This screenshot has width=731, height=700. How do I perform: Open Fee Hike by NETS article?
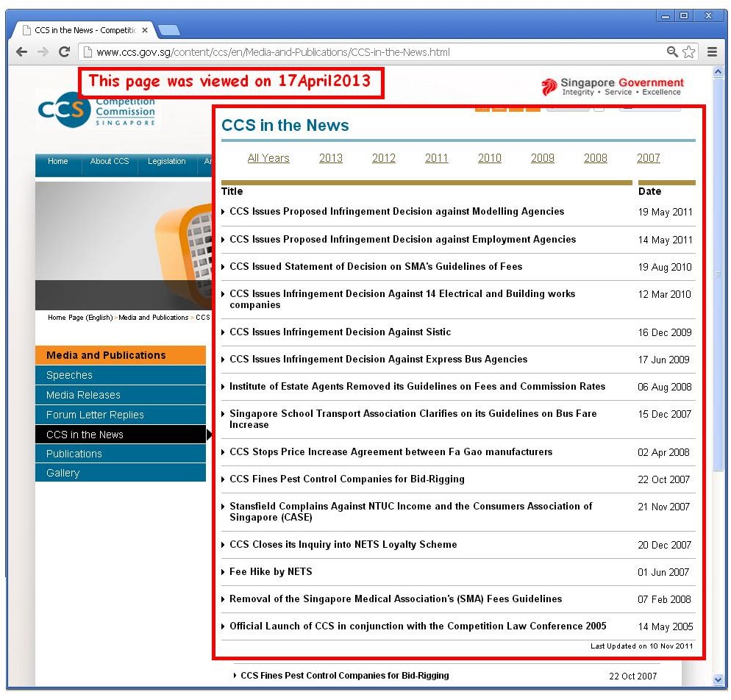[271, 572]
